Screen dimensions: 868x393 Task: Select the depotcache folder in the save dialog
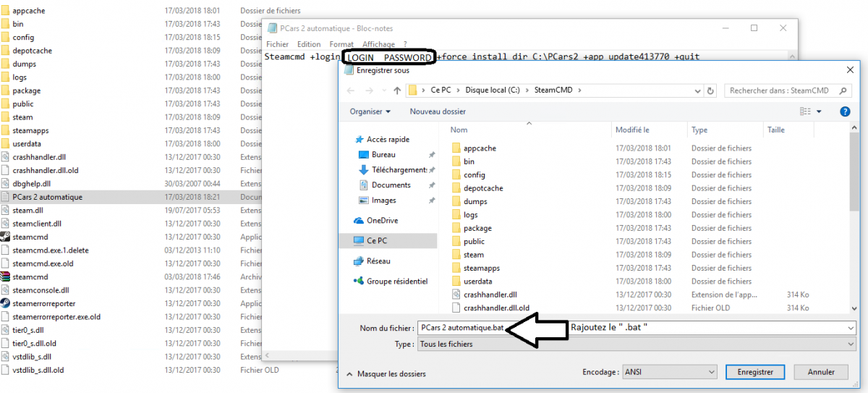483,188
